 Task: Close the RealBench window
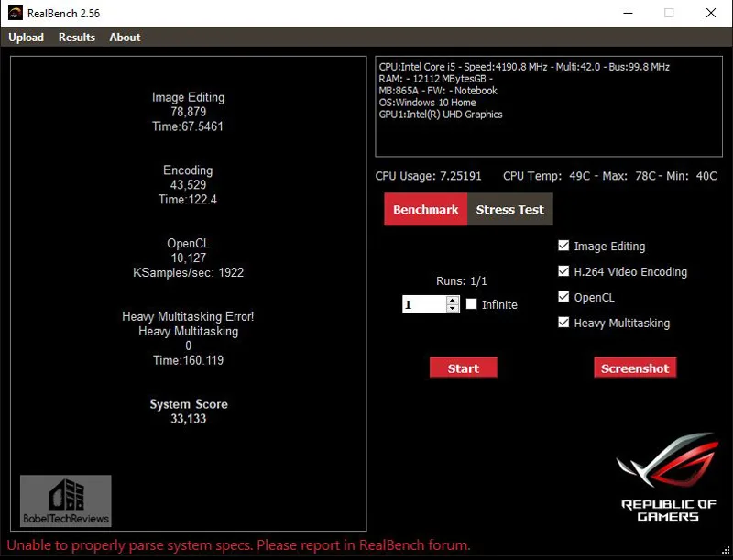(x=711, y=13)
